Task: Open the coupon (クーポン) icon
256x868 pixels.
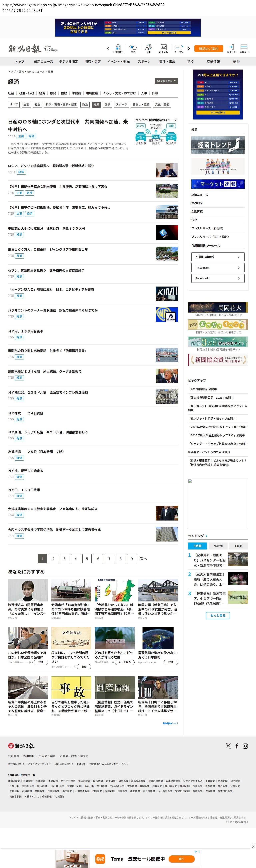Action: (x=179, y=49)
